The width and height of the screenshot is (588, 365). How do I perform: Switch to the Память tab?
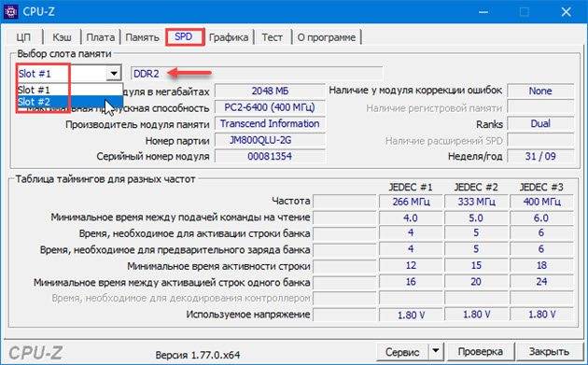pyautogui.click(x=143, y=37)
